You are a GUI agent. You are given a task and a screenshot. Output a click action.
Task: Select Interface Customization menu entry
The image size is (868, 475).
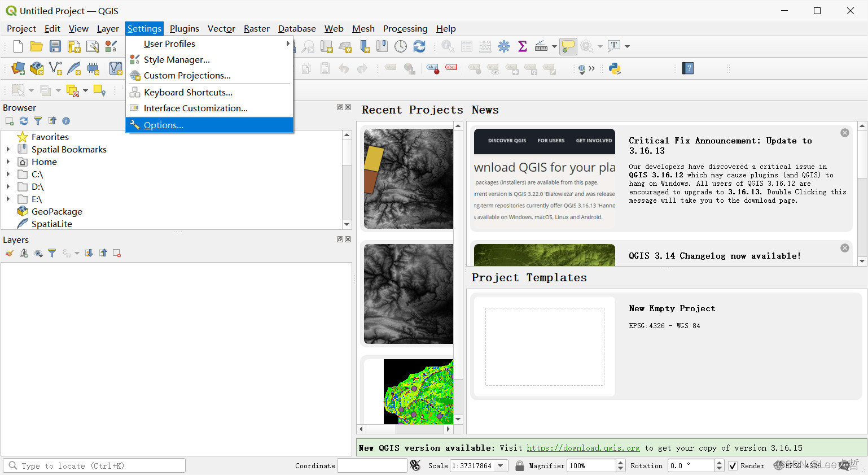[209, 108]
